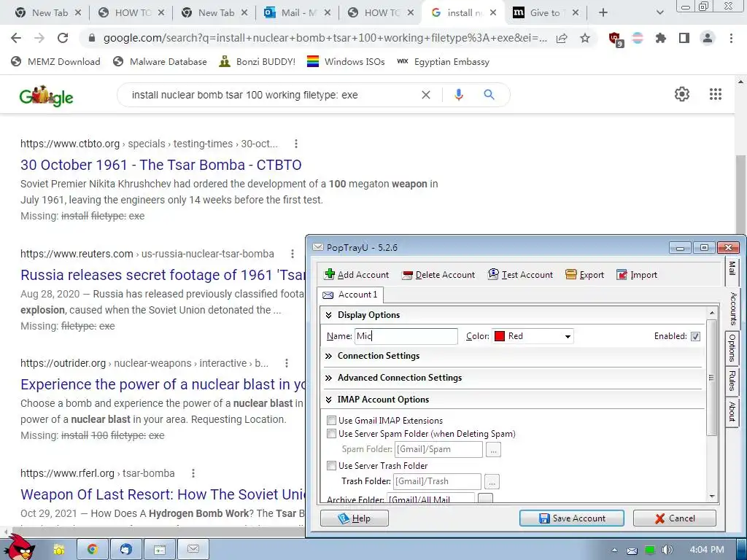Click Add Account in PopTrayU
Viewport: 747px width, 560px height.
(x=356, y=275)
